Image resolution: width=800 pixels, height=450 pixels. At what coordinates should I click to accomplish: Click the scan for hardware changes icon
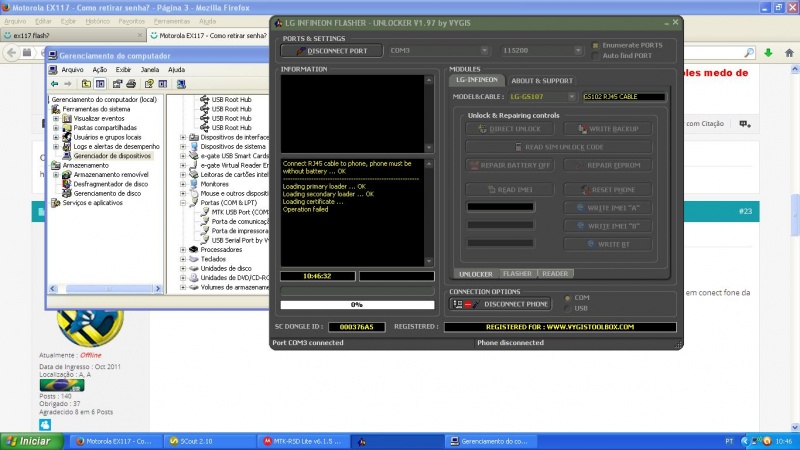[181, 84]
